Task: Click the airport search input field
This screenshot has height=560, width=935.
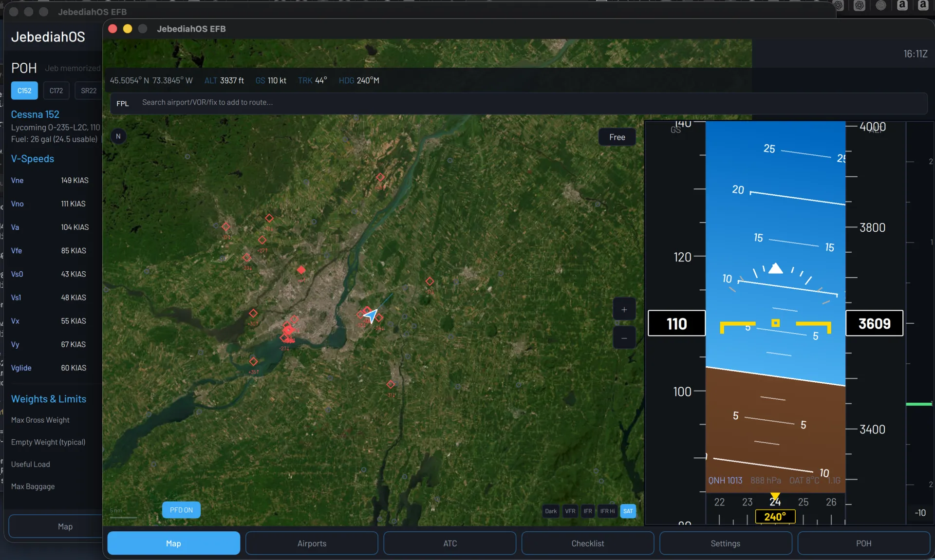Action: [x=341, y=102]
